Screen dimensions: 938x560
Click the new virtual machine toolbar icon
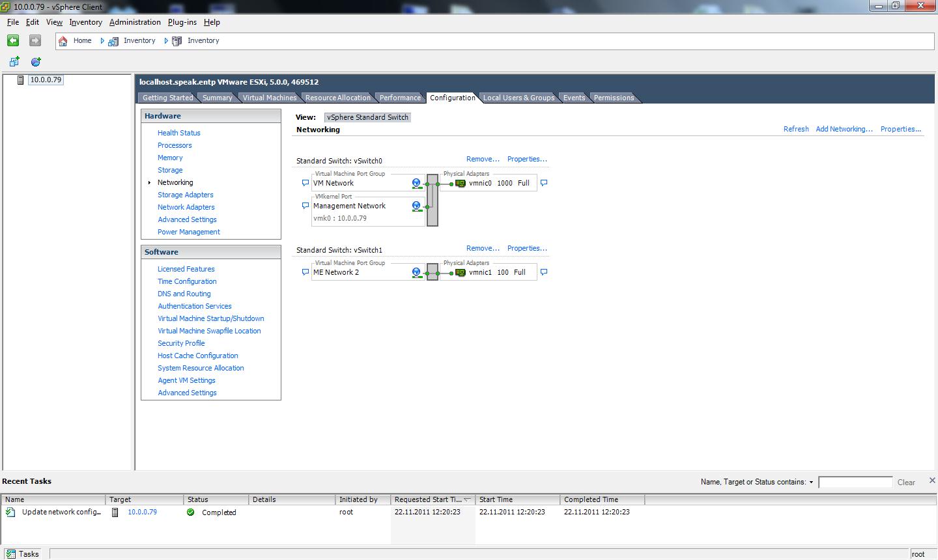14,62
